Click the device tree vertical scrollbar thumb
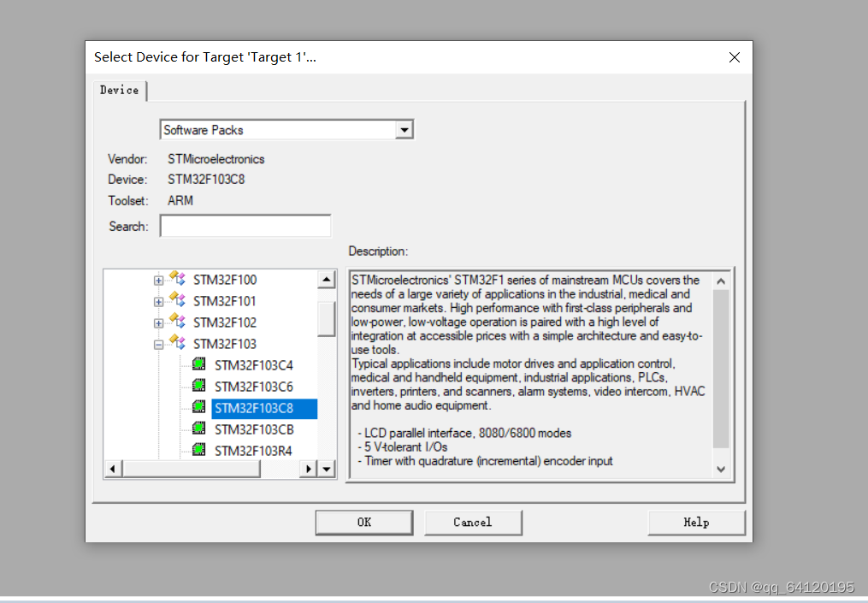The image size is (868, 603). point(327,319)
